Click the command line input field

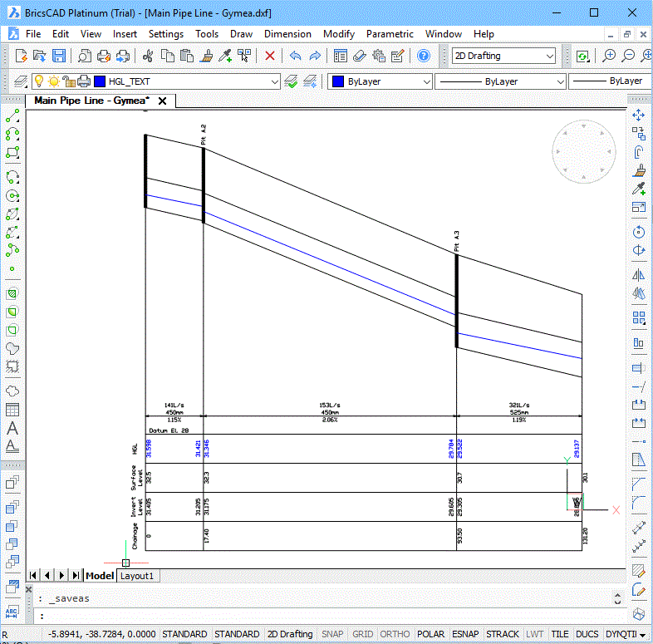pyautogui.click(x=327, y=615)
